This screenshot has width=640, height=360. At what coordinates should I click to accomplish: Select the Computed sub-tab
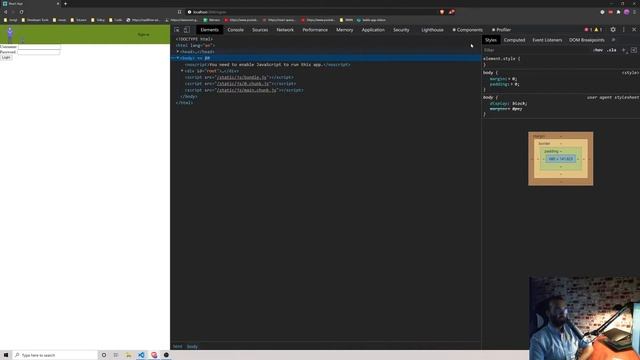514,40
